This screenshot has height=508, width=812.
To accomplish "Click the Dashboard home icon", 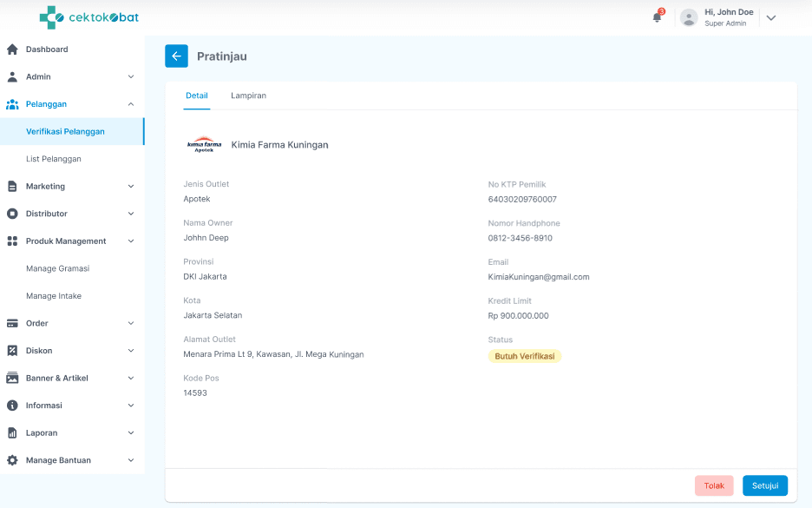I will [x=12, y=49].
